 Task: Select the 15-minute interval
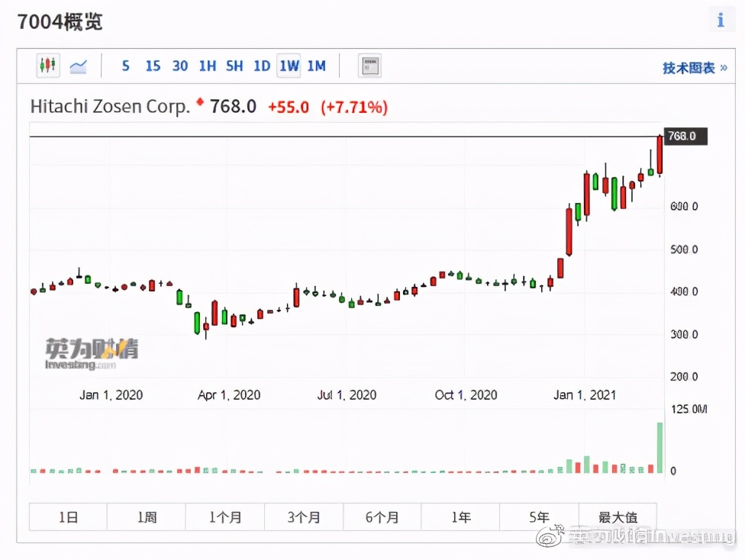coord(153,66)
